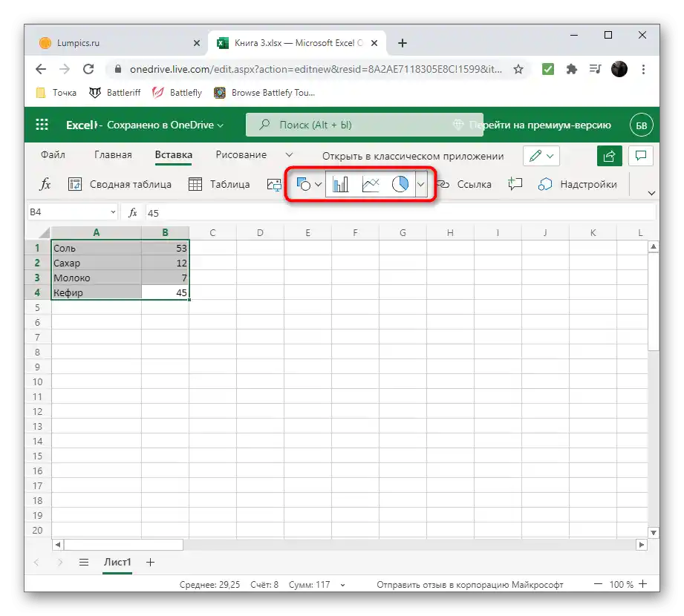Open Надстройки add-ins
Image resolution: width=684 pixels, height=616 pixels.
(x=578, y=184)
